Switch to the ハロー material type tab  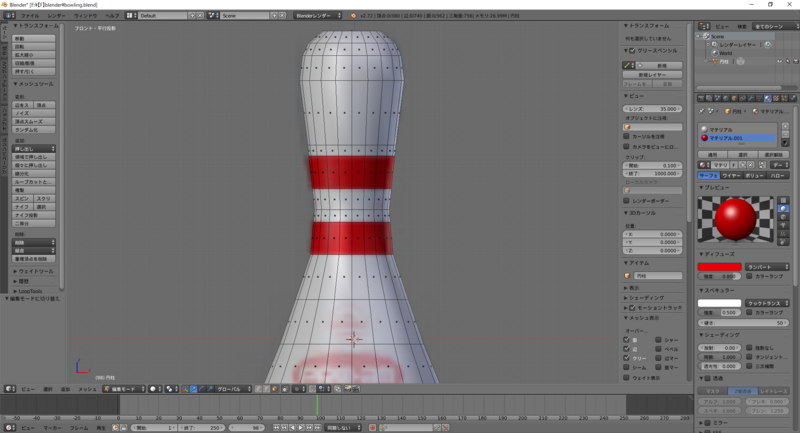[x=778, y=175]
